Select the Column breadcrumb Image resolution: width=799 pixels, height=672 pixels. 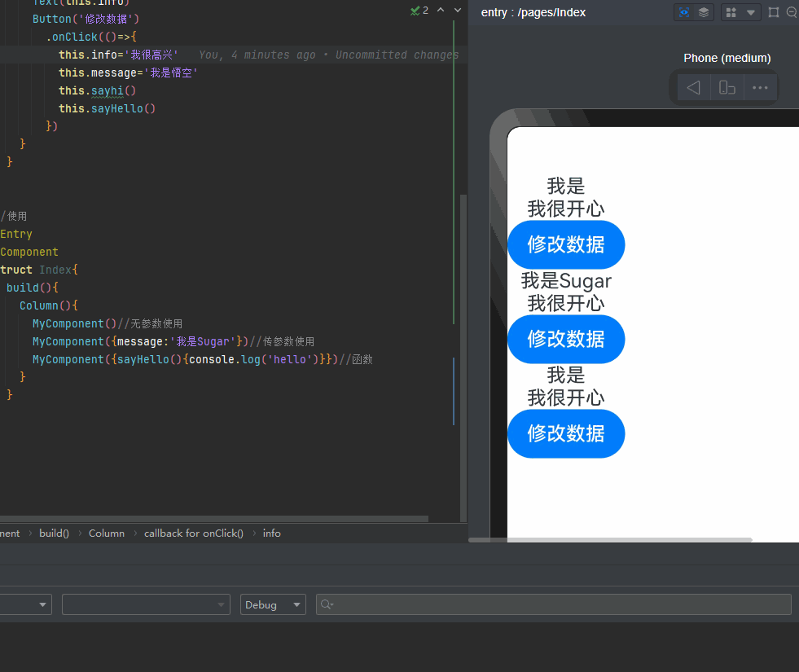click(x=107, y=533)
